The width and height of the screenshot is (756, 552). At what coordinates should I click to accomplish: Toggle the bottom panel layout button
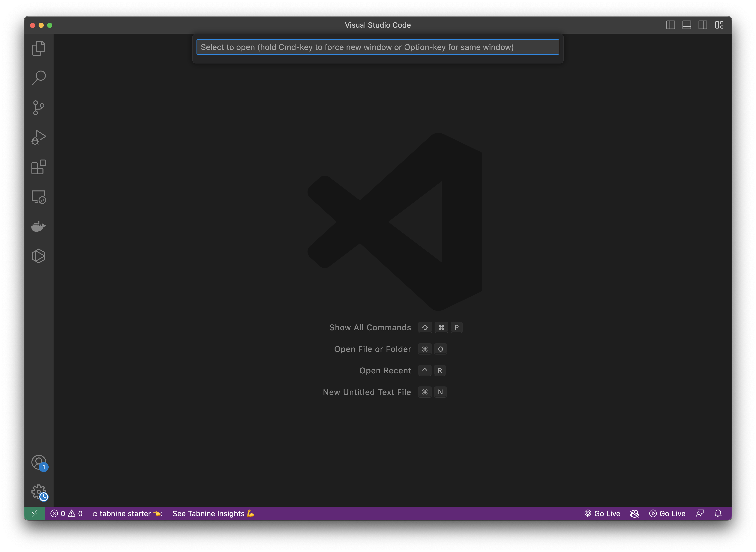click(687, 25)
